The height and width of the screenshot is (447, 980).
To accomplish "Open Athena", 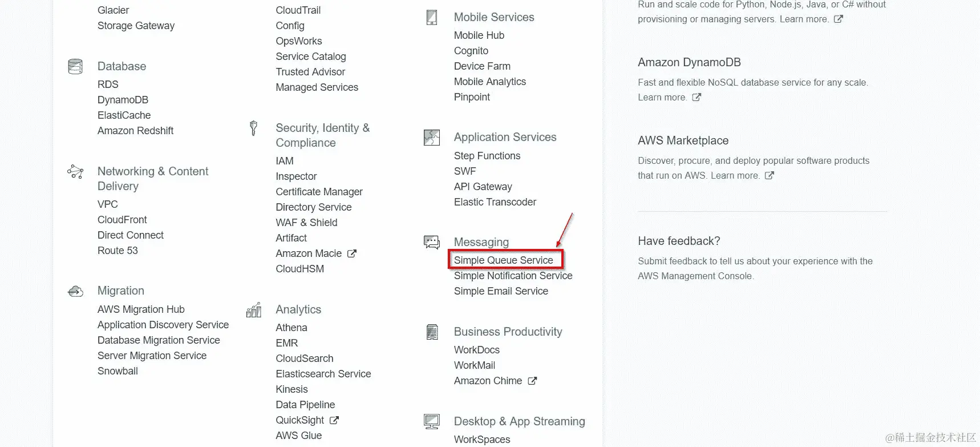I will (x=291, y=328).
